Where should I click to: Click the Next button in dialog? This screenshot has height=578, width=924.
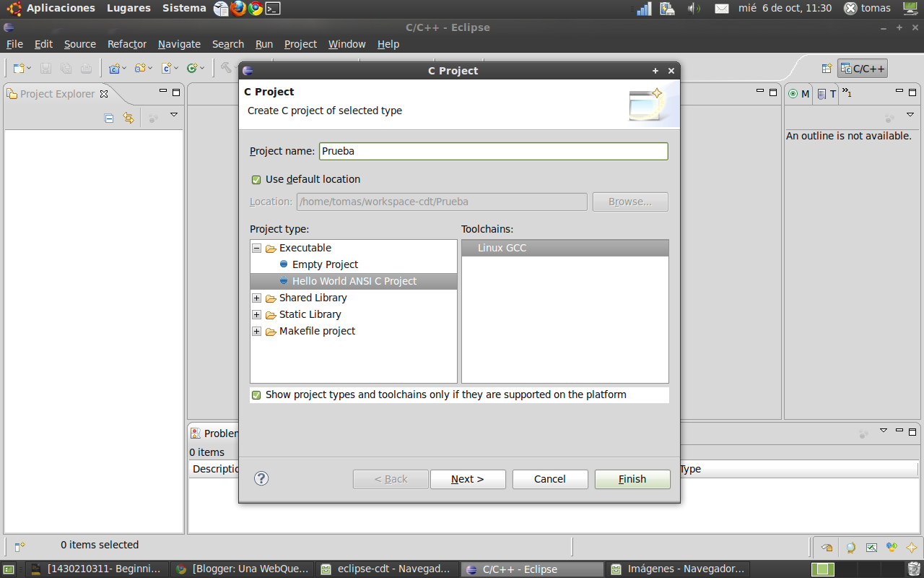click(x=468, y=479)
